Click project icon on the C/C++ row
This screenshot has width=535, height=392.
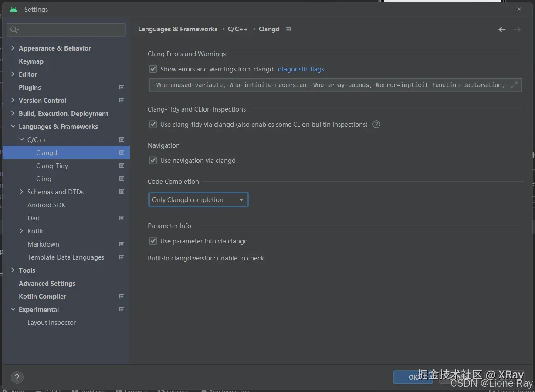point(122,139)
